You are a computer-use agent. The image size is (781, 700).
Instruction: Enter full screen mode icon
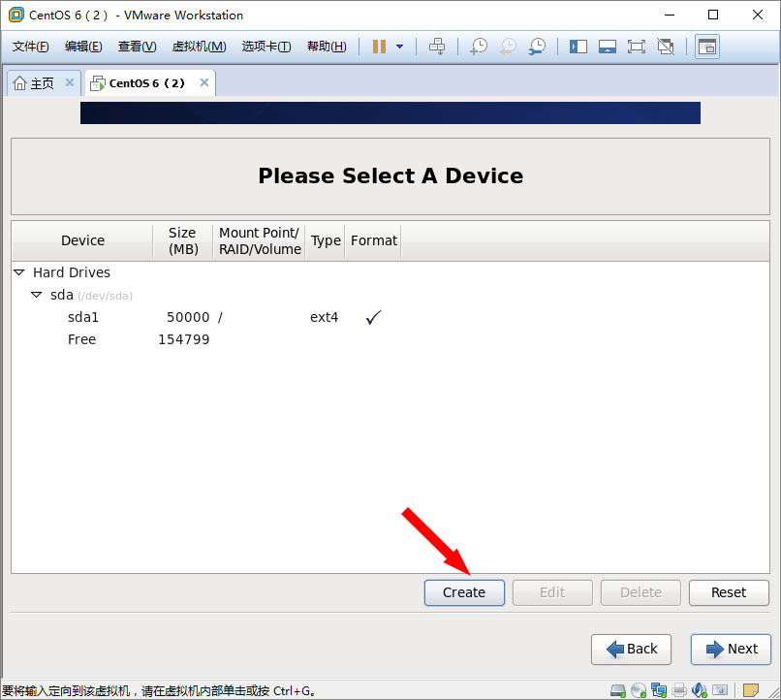[636, 47]
